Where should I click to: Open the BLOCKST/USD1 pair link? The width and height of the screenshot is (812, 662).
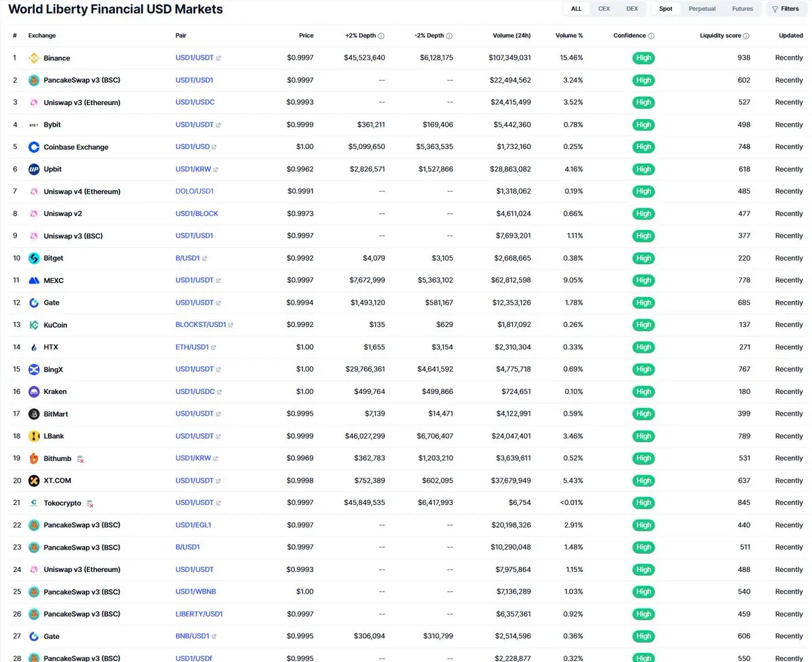201,325
